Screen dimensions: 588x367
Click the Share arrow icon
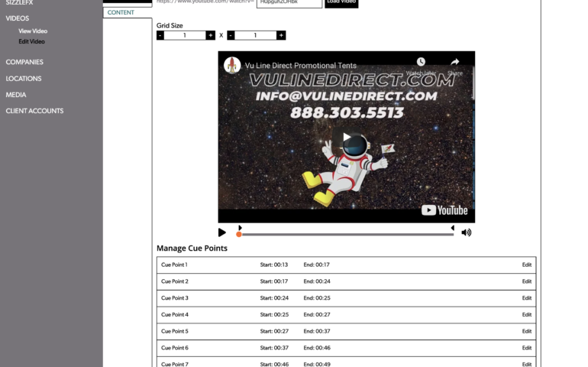pos(455,62)
